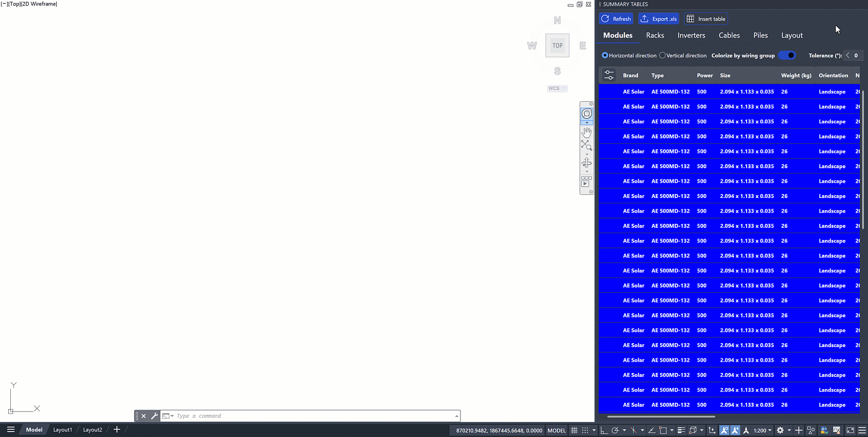Switch to the Layout summary tab
Screen dimensions: 868x437
792,35
